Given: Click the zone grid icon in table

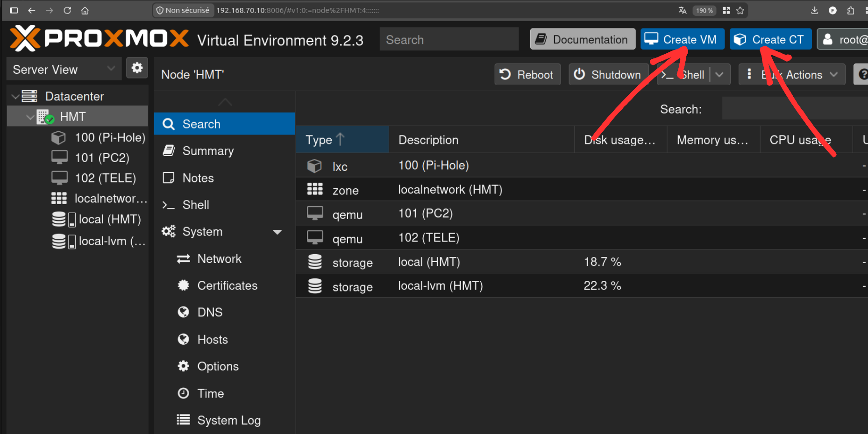Looking at the screenshot, I should (315, 189).
